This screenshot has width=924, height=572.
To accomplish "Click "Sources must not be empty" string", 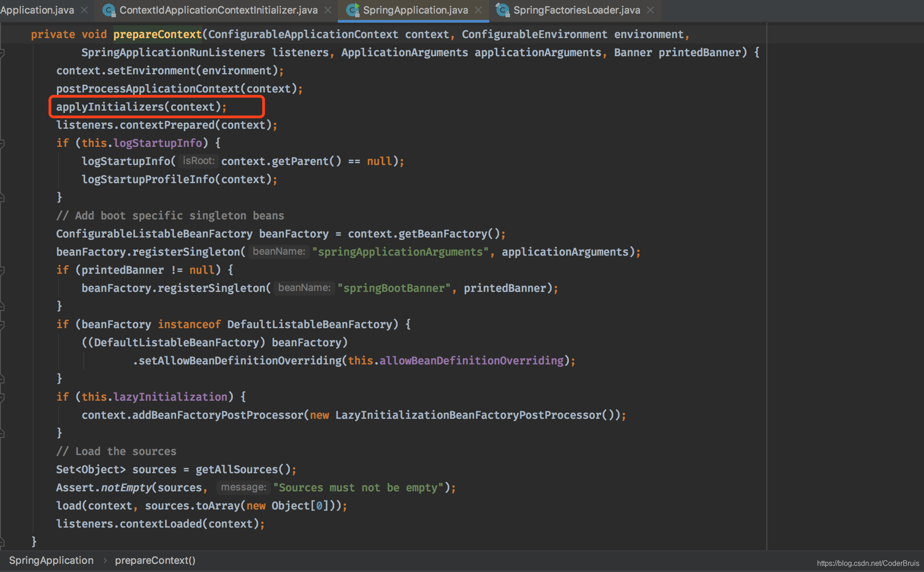I will pos(358,488).
